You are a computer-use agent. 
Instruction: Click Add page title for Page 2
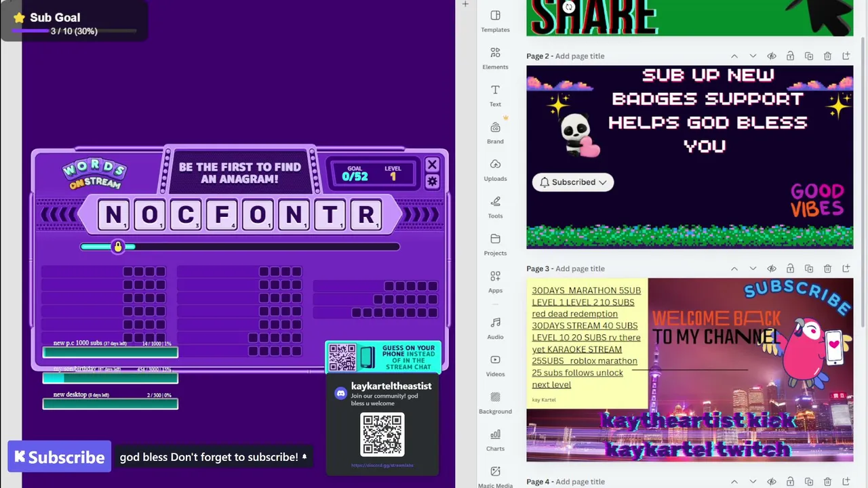click(x=580, y=56)
